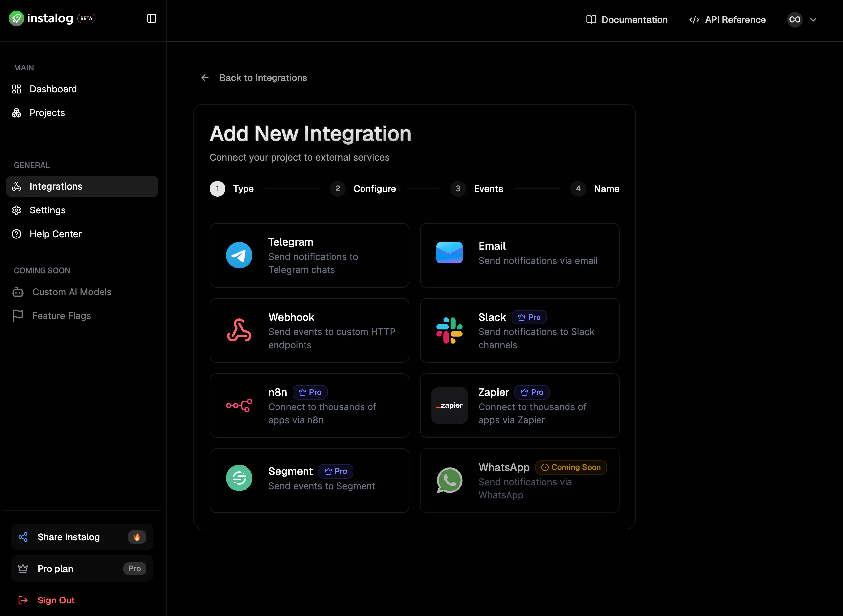Open the Documentation link

click(x=627, y=20)
